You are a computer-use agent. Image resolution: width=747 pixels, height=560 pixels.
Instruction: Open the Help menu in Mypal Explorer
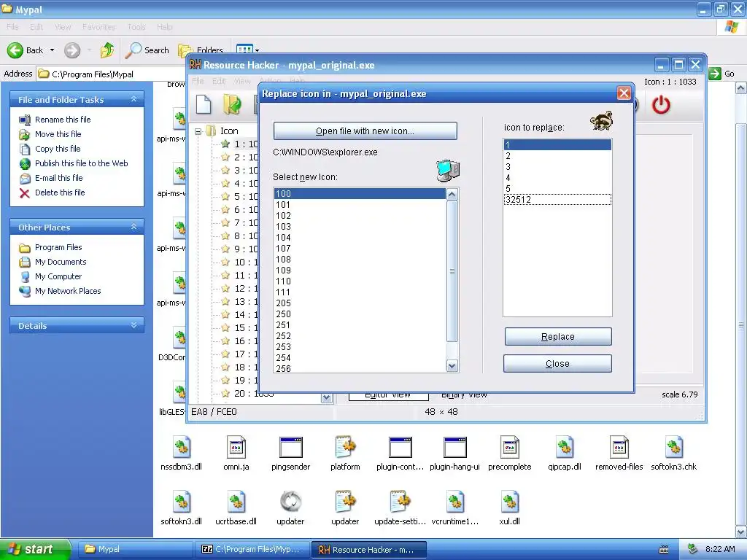165,27
